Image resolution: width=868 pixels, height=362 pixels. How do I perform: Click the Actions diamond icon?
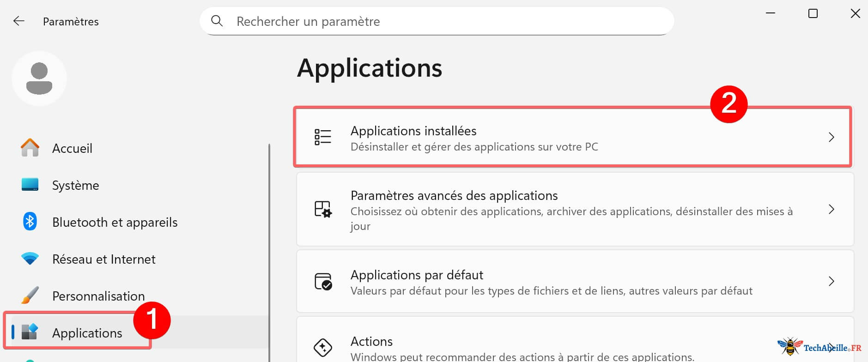[x=323, y=347]
